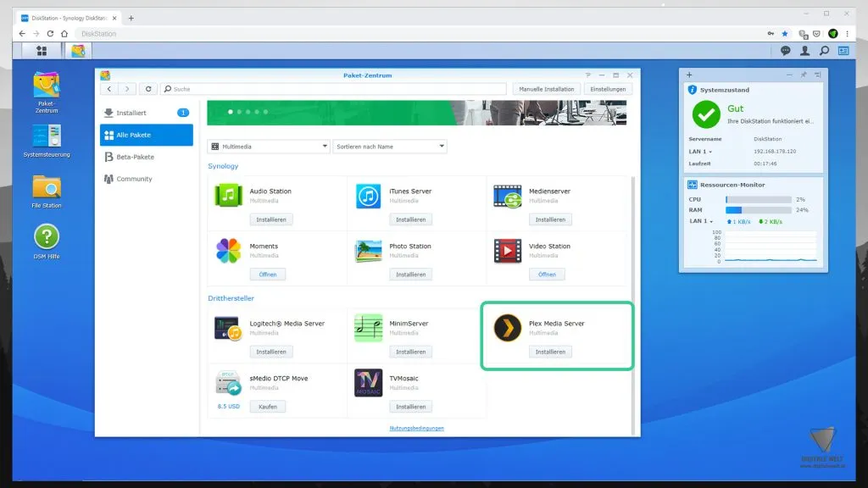Open a new browser tab
The height and width of the screenshot is (488, 868).
(x=131, y=19)
